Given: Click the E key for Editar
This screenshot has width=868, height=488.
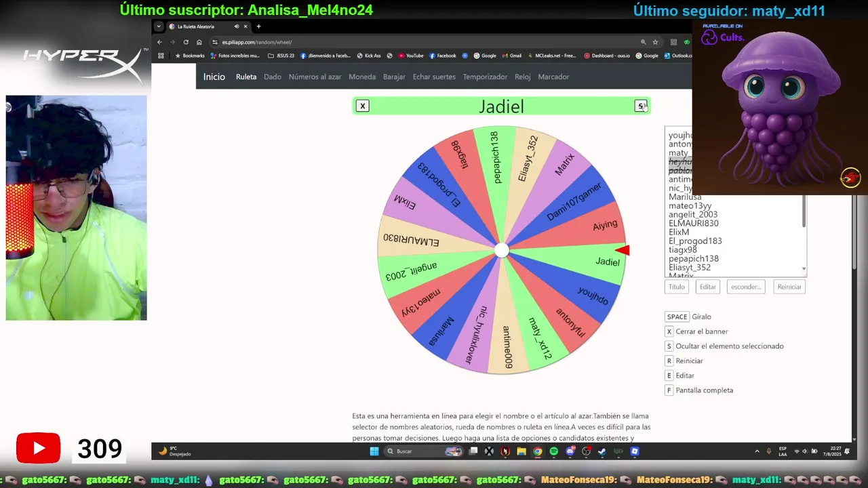Looking at the screenshot, I should [x=669, y=375].
